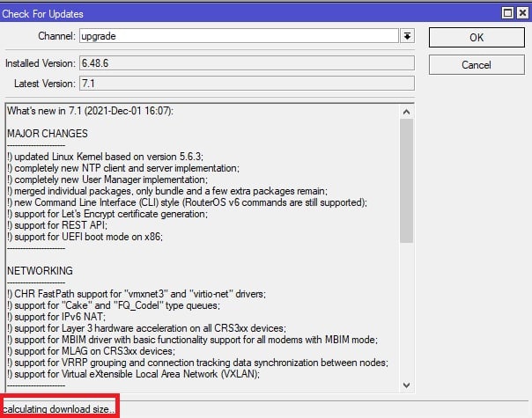Image resolution: width=532 pixels, height=418 pixels.
Task: Click the 'Installed Version:' label
Action: pyautogui.click(x=40, y=63)
